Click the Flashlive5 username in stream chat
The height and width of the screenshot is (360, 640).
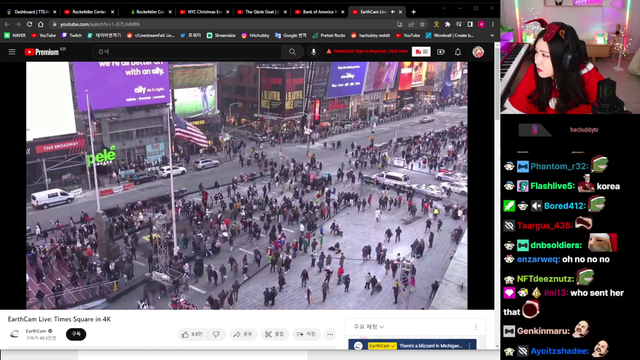[552, 186]
